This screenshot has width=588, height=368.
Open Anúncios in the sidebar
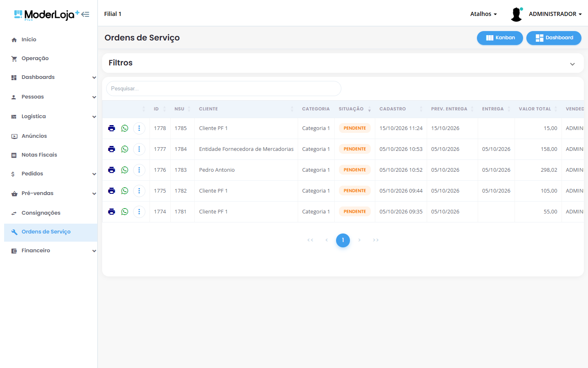51,136
